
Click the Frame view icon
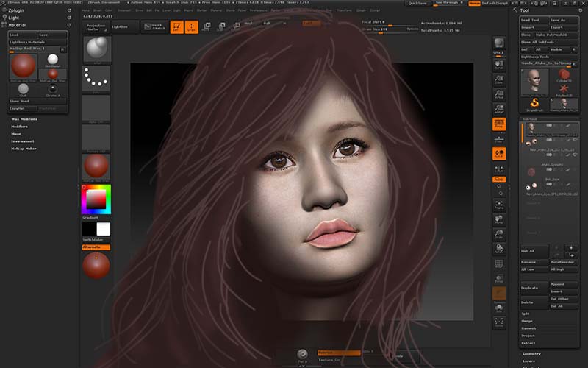[500, 204]
